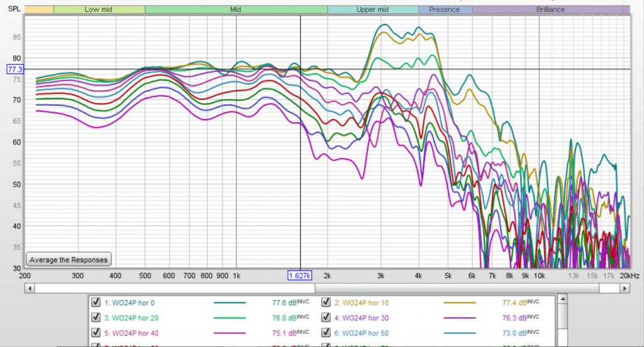Select the 4: WO24P hor 30 label

click(362, 318)
